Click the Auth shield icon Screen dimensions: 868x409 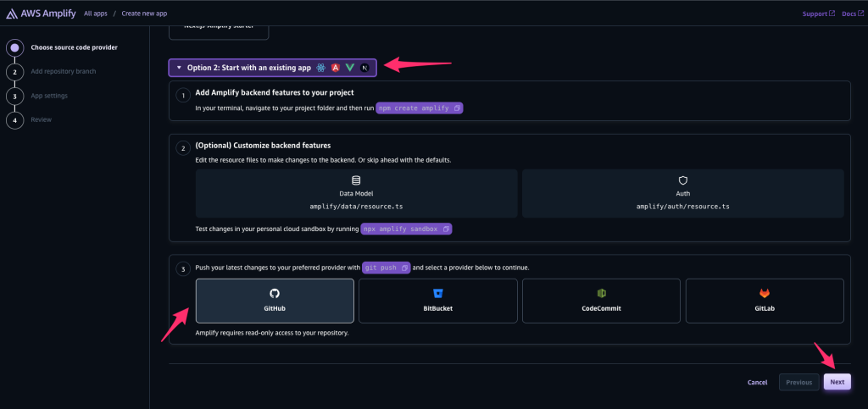(682, 180)
